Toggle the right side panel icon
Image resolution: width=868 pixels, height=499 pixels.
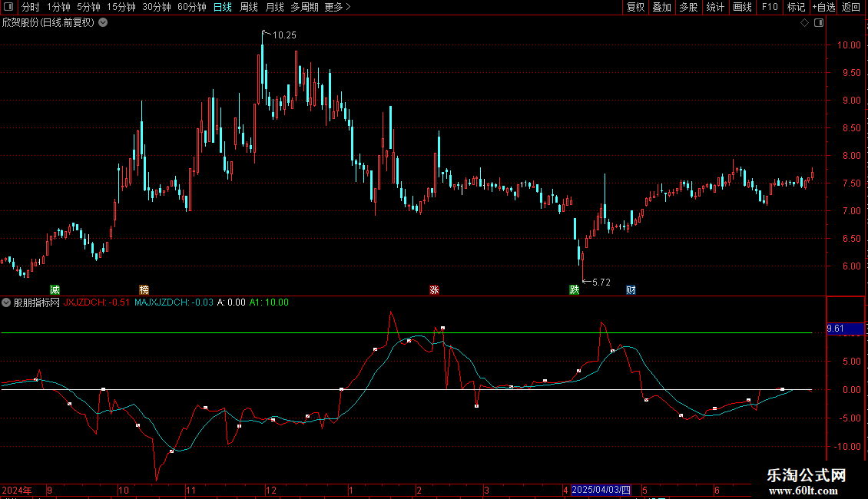819,23
